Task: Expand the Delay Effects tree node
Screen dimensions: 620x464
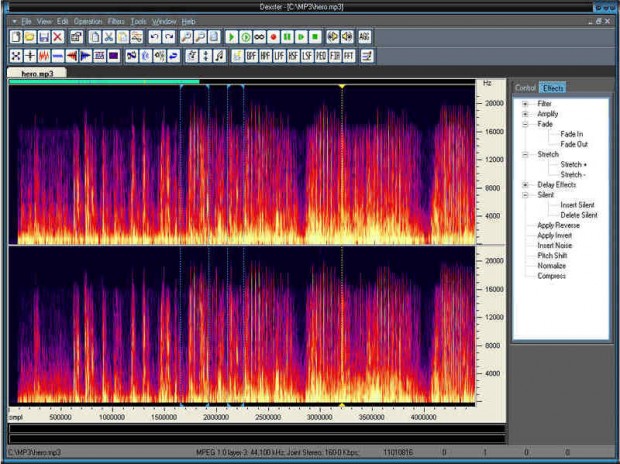Action: (x=525, y=185)
